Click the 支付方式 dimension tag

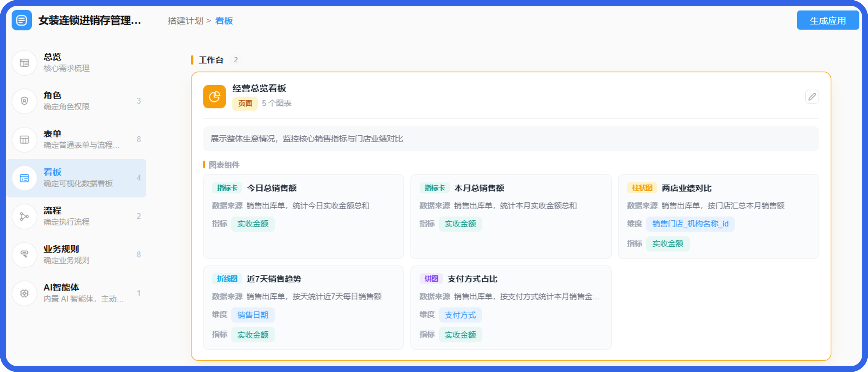coord(460,315)
